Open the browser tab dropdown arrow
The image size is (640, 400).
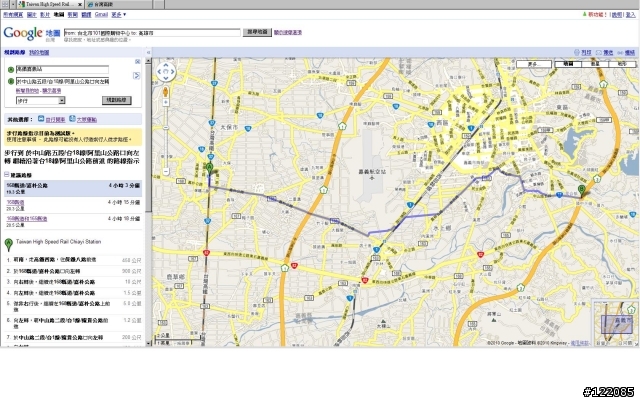[13, 4]
